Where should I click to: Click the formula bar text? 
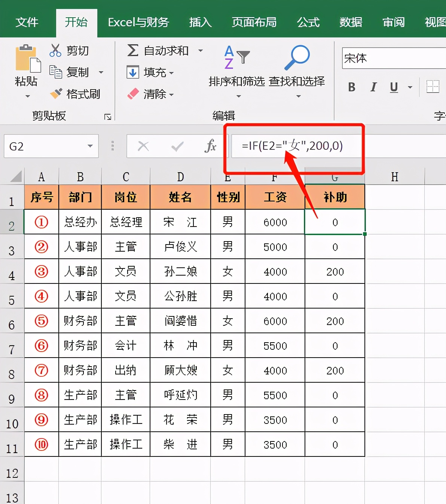point(292,146)
